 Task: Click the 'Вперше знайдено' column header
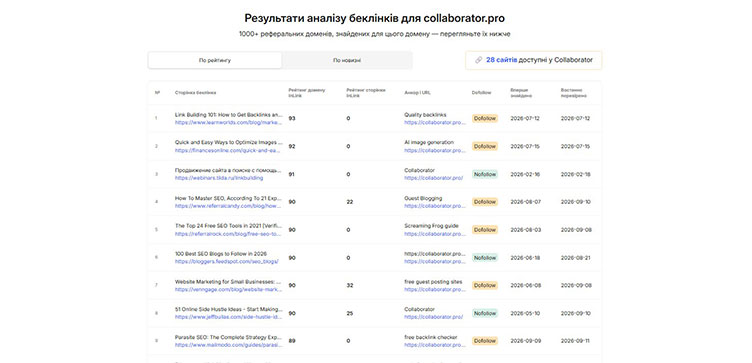point(520,93)
